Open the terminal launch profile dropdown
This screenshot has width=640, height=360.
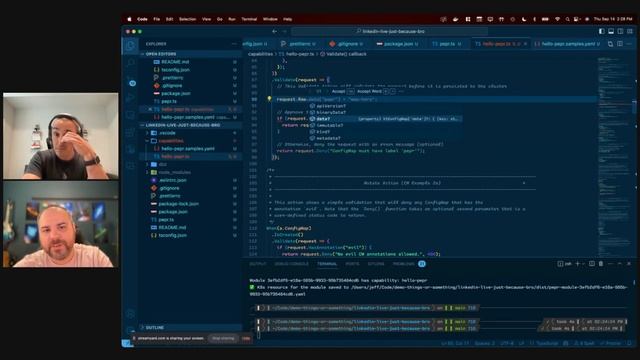pyautogui.click(x=584, y=264)
